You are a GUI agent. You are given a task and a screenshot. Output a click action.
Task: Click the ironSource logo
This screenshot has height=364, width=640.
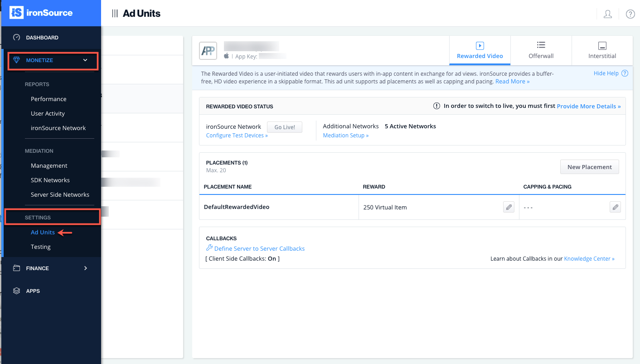pyautogui.click(x=41, y=13)
